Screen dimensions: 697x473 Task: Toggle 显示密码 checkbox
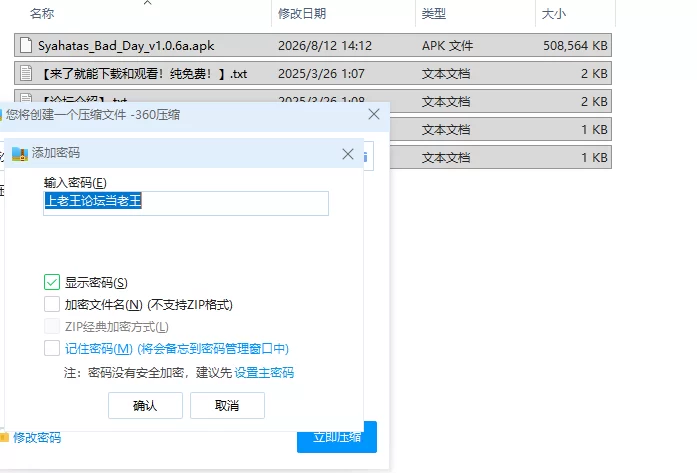pyautogui.click(x=52, y=282)
